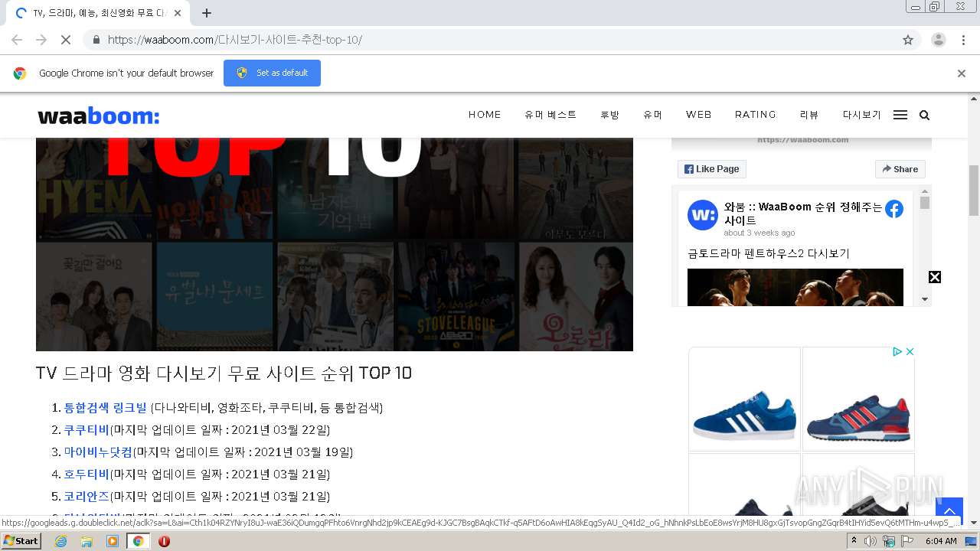Viewport: 980px width, 551px height.
Task: Switch to the Chrome taskbar button
Action: point(138,541)
